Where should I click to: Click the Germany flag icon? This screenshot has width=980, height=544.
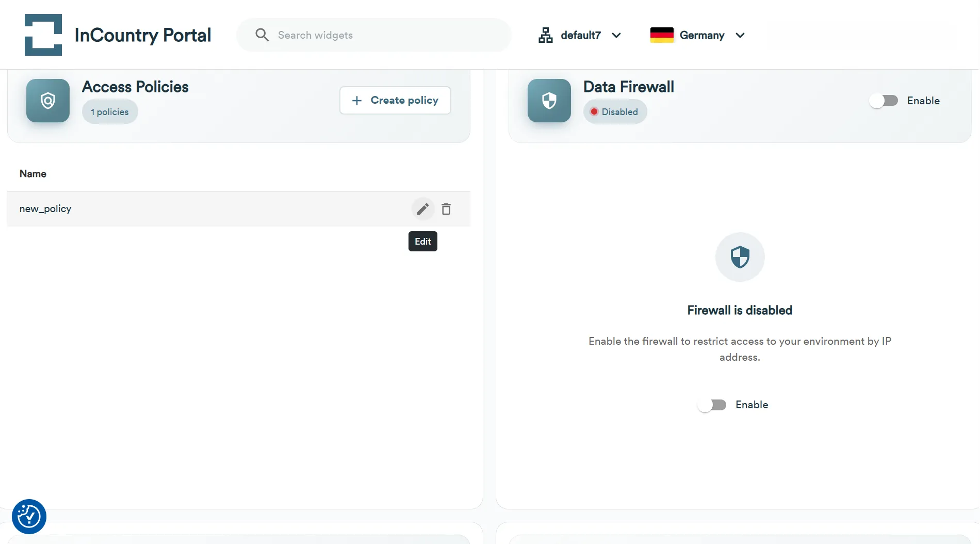(x=662, y=35)
